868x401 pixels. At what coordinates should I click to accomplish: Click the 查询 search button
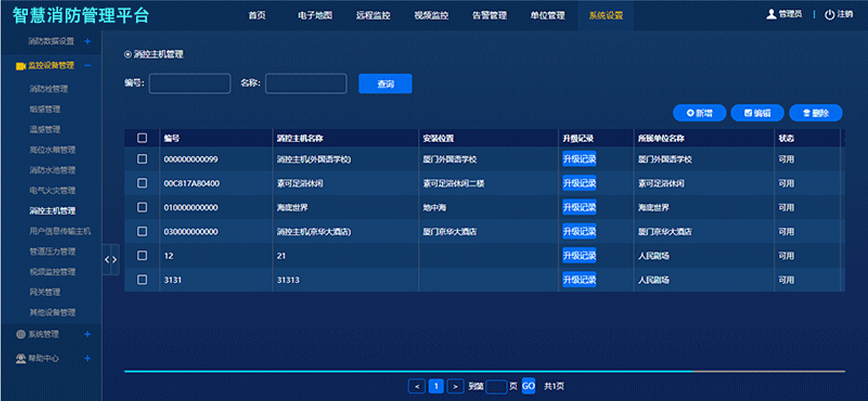click(385, 84)
